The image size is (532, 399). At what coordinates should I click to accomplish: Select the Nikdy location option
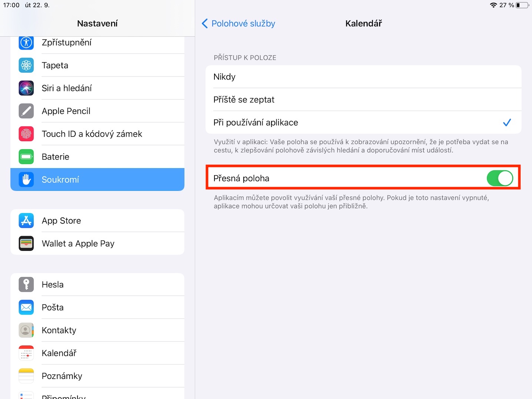click(x=364, y=77)
